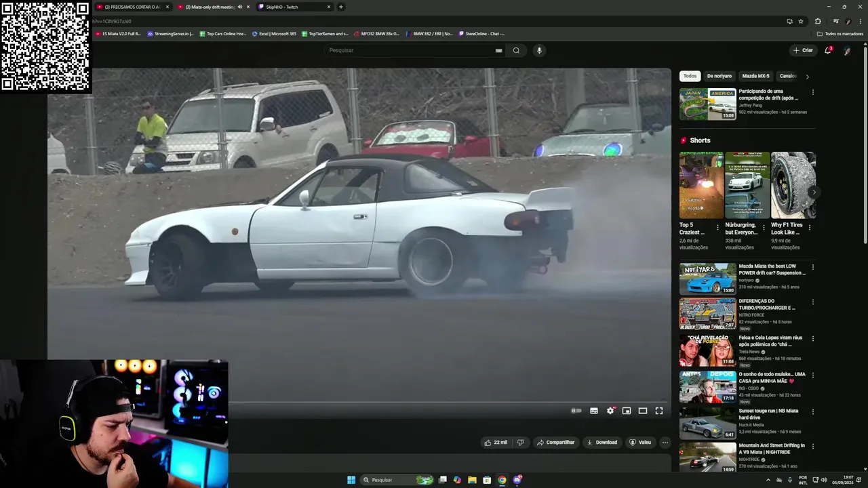This screenshot has height=488, width=868.
Task: Switch to PRECISAMOS CORTAR browser tab
Action: point(132,7)
